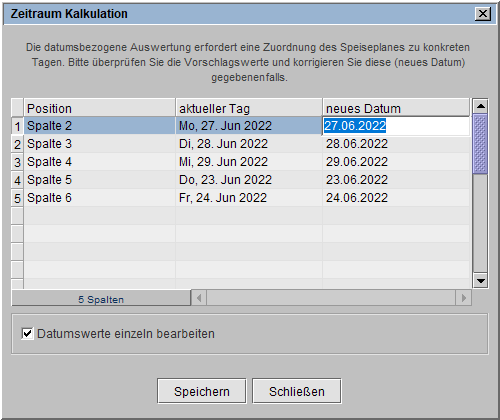Image resolution: width=500 pixels, height=420 pixels.
Task: Toggle Datumswerte einzeln bearbeiten checkbox
Action: click(x=27, y=334)
